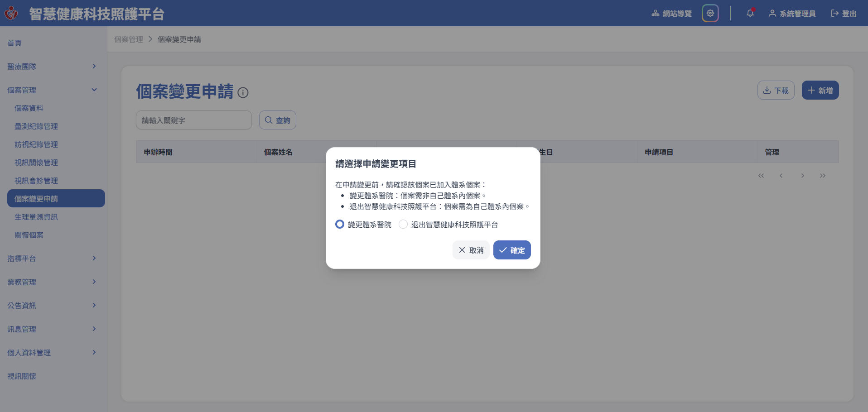Jump to first page double arrow
868x412 pixels.
click(761, 176)
